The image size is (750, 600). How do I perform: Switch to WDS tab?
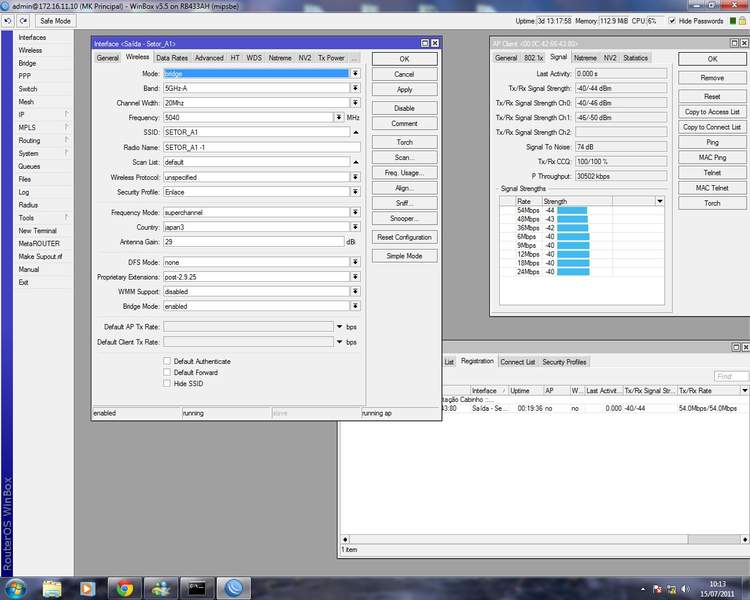(x=254, y=58)
